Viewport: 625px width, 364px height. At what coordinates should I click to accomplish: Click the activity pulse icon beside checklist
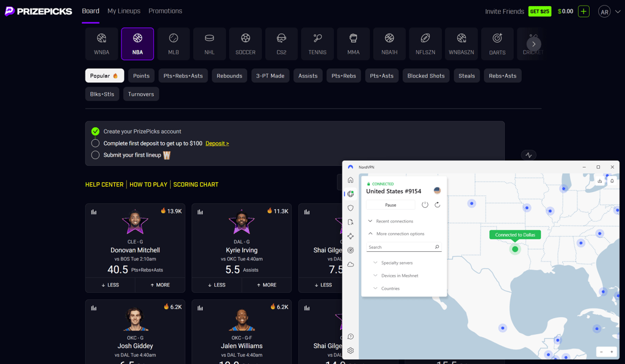pos(529,155)
